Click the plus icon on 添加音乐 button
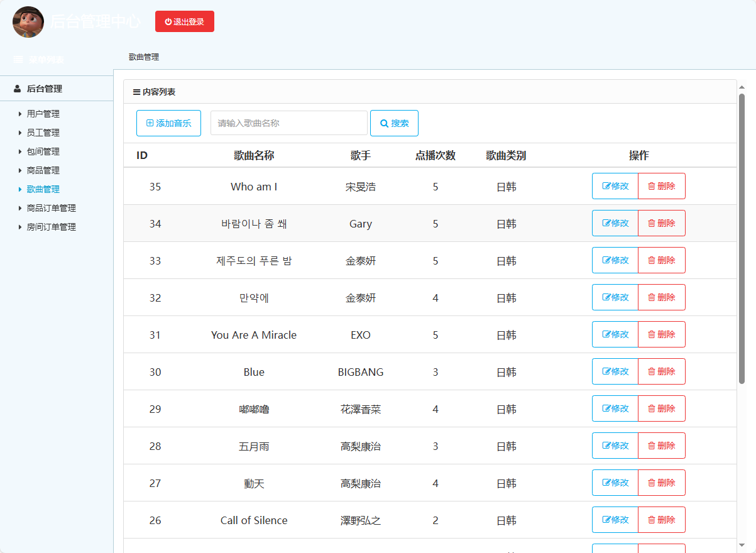This screenshot has height=553, width=756. [x=149, y=123]
